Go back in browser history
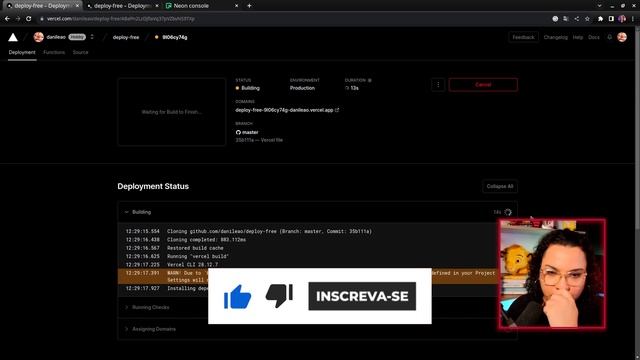Viewport: 640px width, 360px height. click(7, 19)
